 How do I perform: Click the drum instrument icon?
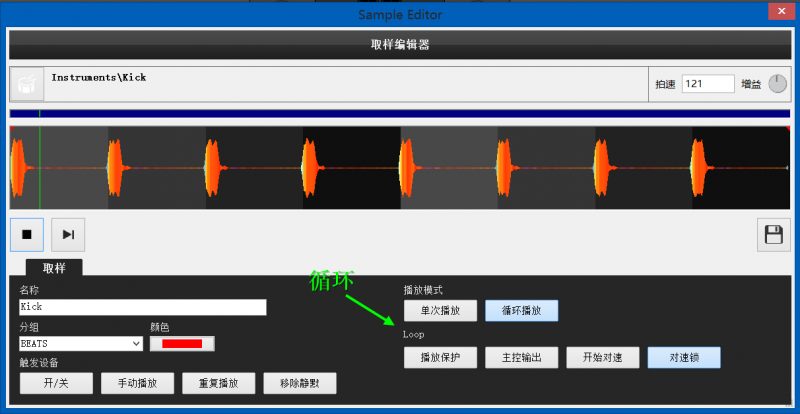[27, 84]
